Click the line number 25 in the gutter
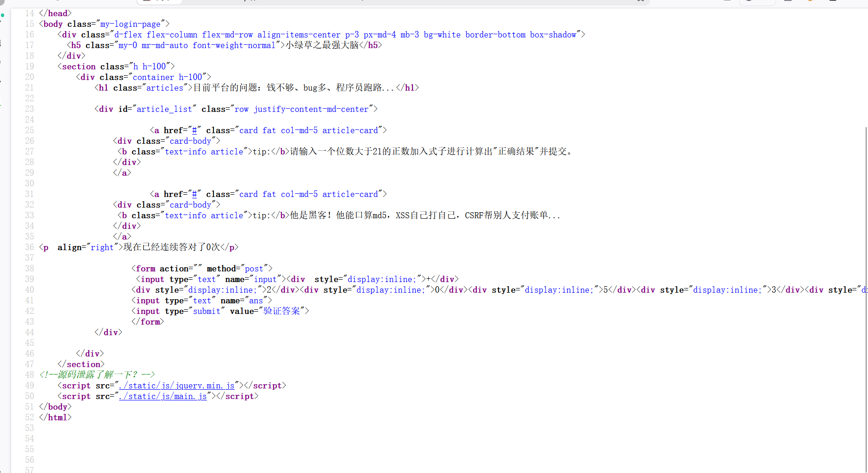The width and height of the screenshot is (868, 473). [29, 130]
